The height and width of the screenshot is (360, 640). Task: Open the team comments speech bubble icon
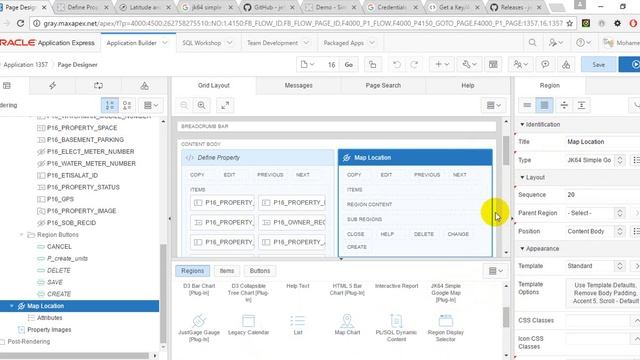(x=545, y=64)
